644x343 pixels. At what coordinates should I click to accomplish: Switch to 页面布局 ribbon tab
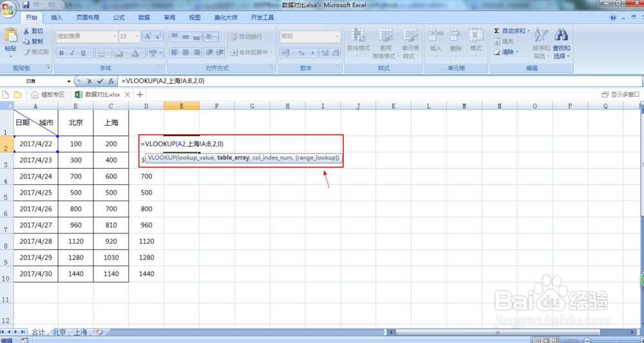click(x=88, y=17)
